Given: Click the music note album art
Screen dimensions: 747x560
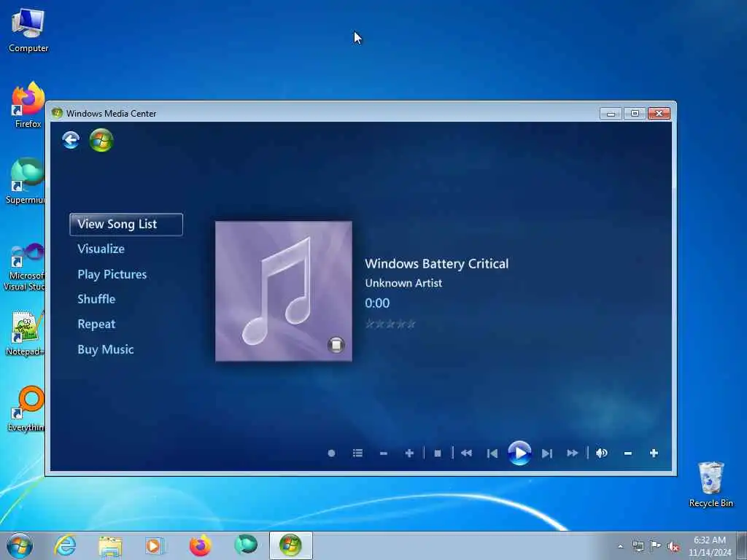Looking at the screenshot, I should pos(284,291).
